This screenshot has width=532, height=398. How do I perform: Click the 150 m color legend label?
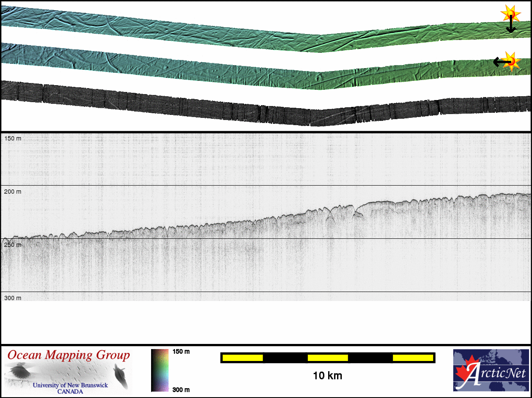coord(181,352)
